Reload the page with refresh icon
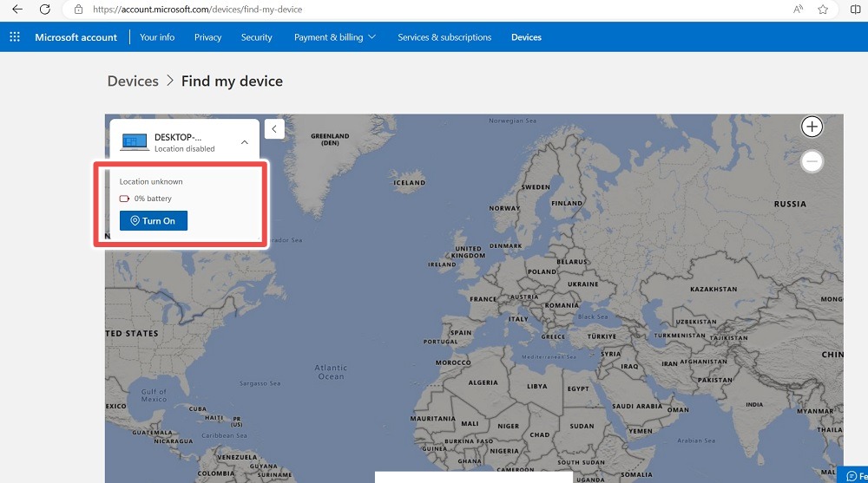868x483 pixels. click(45, 10)
